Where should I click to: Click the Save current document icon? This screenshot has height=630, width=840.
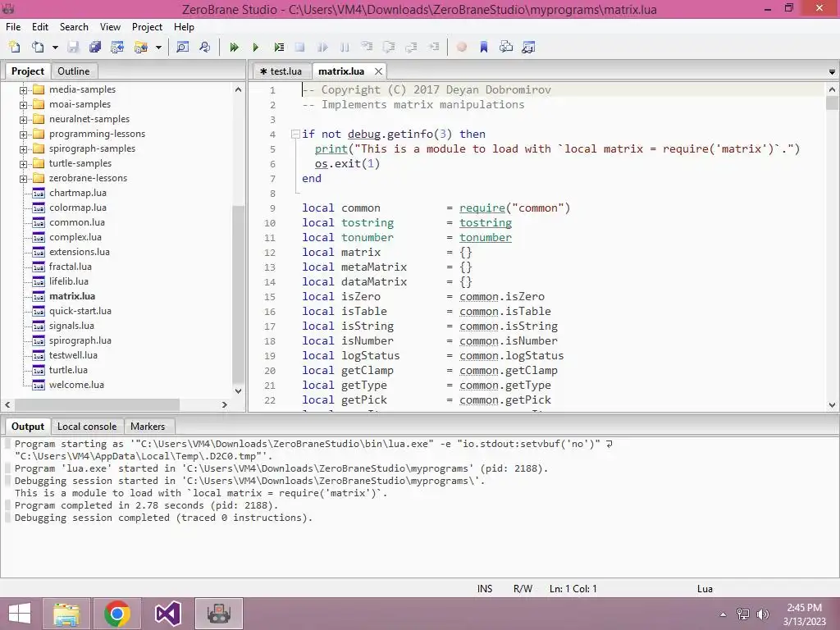[73, 47]
